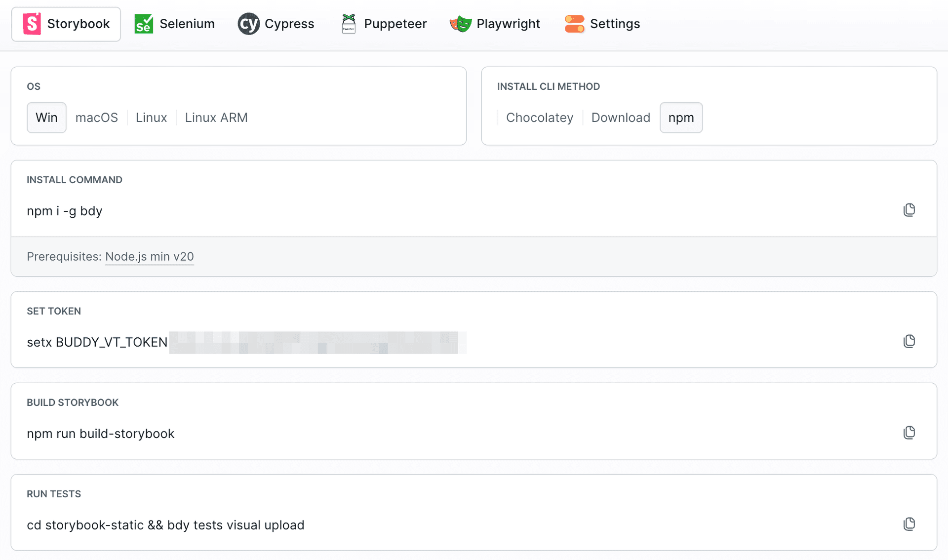
Task: Switch to the Settings tab
Action: pyautogui.click(x=602, y=24)
